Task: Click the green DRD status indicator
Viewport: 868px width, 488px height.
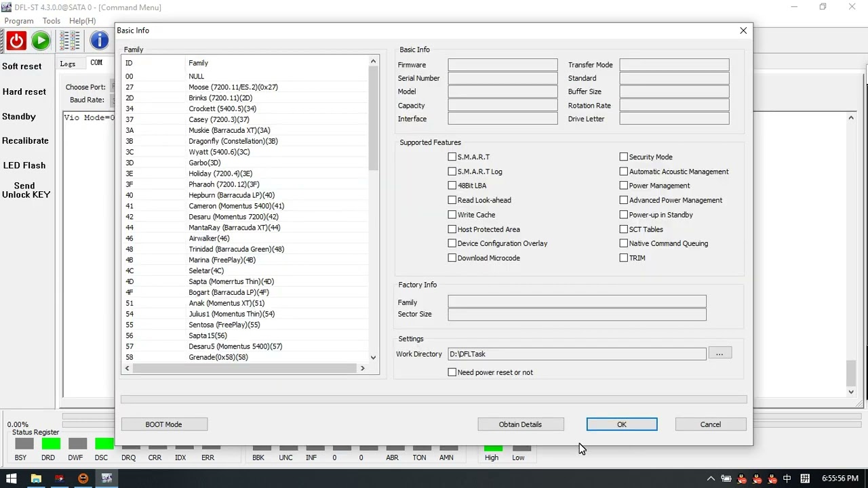Action: coord(51,444)
